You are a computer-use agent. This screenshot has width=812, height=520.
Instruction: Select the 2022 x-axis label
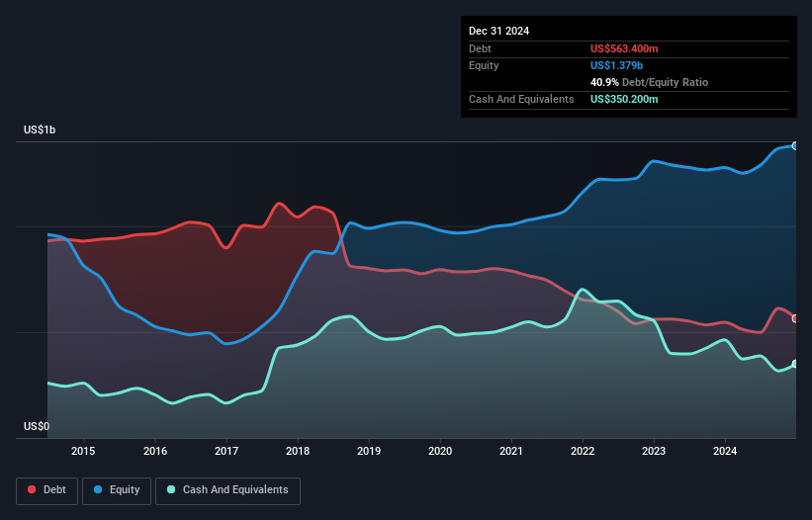583,451
